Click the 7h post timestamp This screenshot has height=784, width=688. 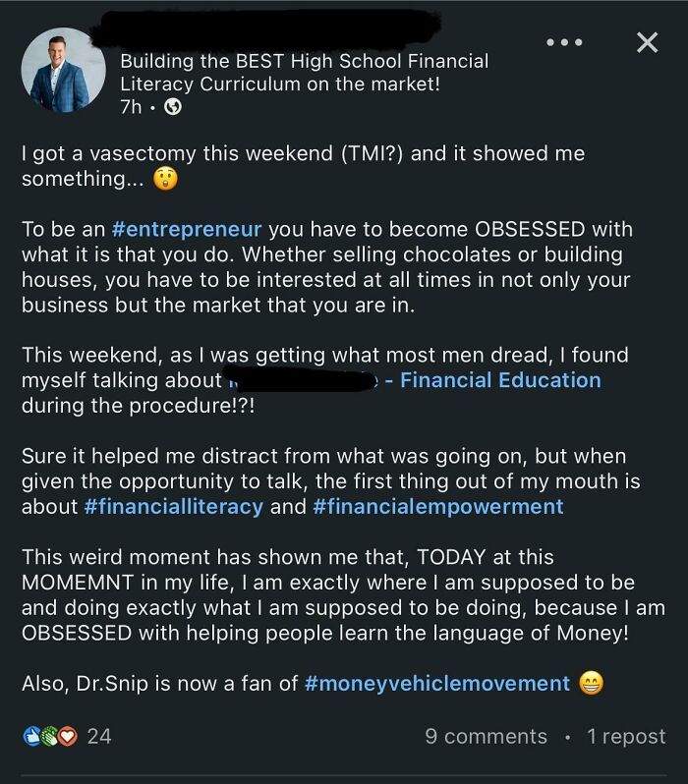pos(131,107)
